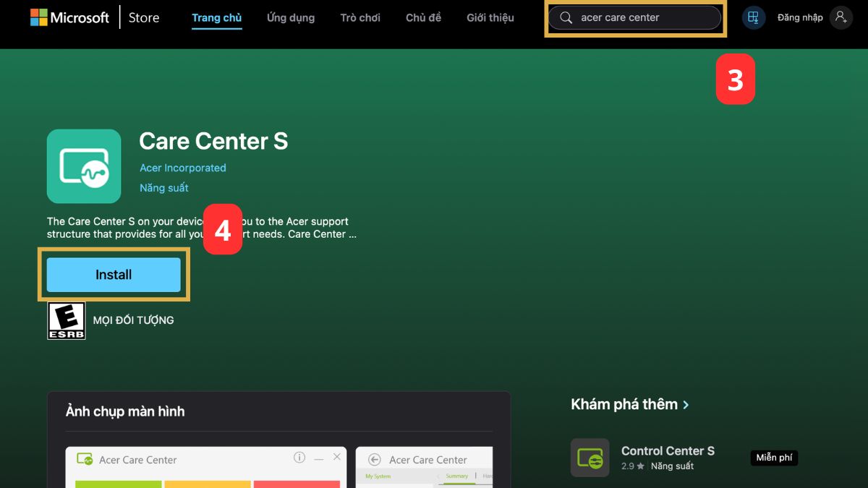Click the Ảnh chụp màn hình heading
The image size is (868, 488).
(125, 411)
